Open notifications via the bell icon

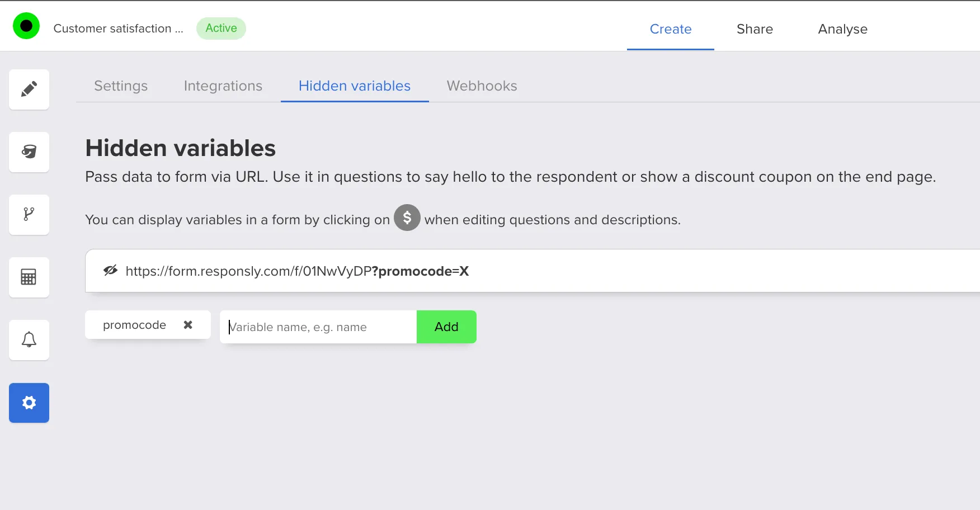29,340
